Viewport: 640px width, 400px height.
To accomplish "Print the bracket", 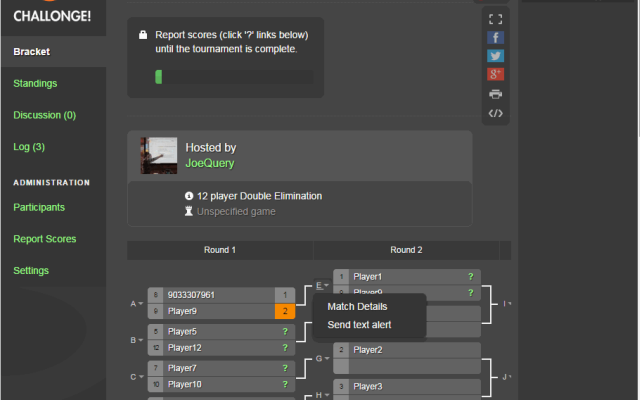I will point(495,94).
